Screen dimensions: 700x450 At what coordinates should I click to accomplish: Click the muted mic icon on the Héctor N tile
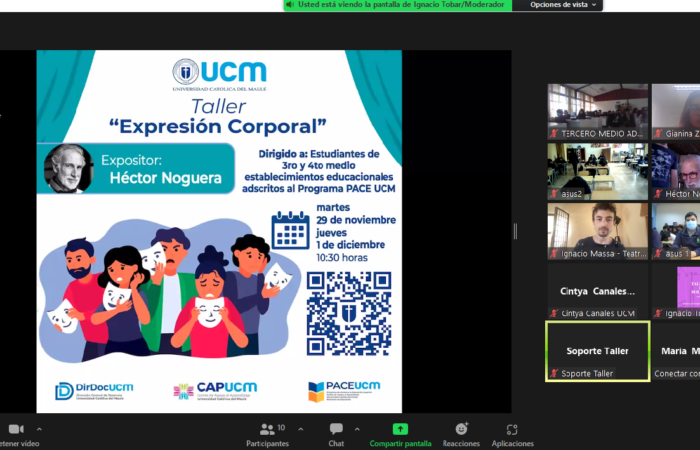(x=658, y=194)
